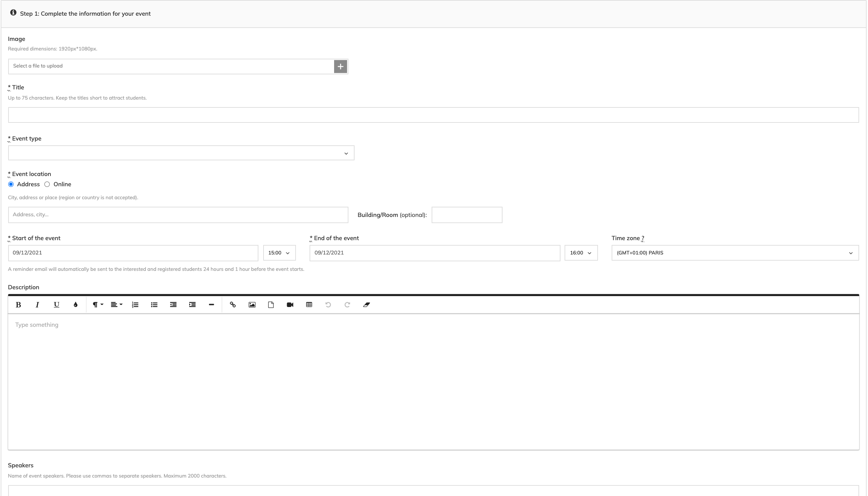Click the plus button to upload image
The height and width of the screenshot is (496, 868).
tap(340, 67)
